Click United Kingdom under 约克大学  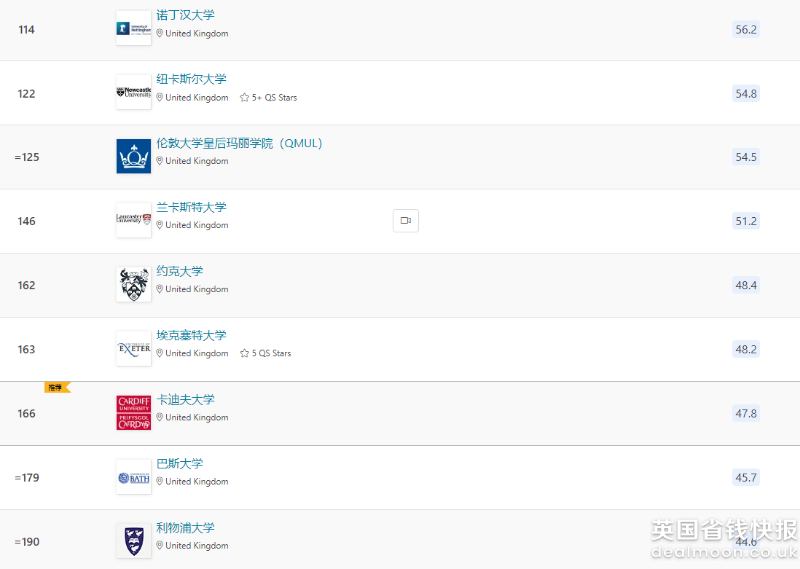(x=197, y=289)
